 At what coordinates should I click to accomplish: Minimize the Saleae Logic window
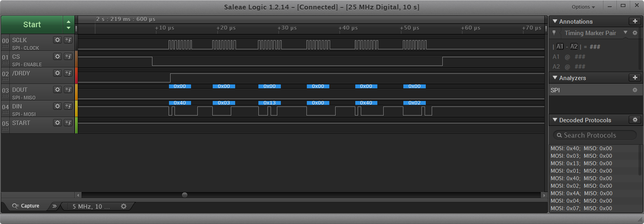610,6
